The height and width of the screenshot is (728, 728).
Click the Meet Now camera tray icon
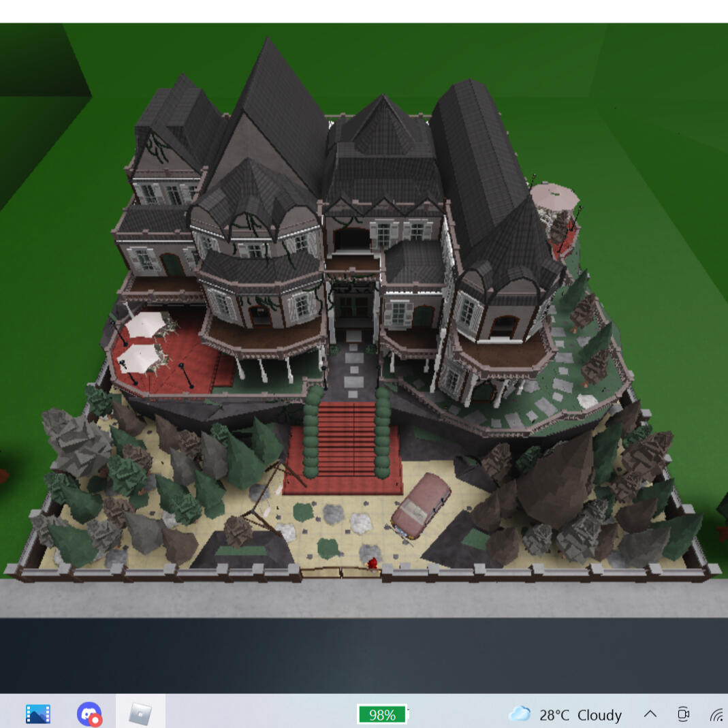pyautogui.click(x=683, y=714)
